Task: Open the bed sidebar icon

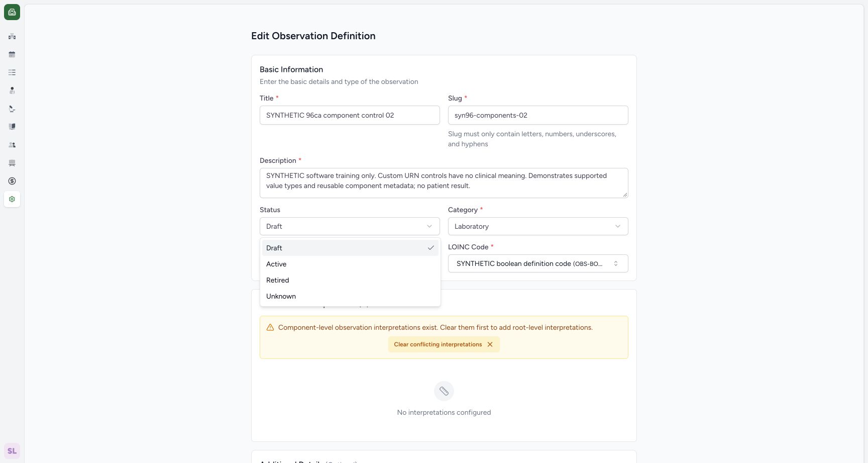Action: click(x=12, y=163)
